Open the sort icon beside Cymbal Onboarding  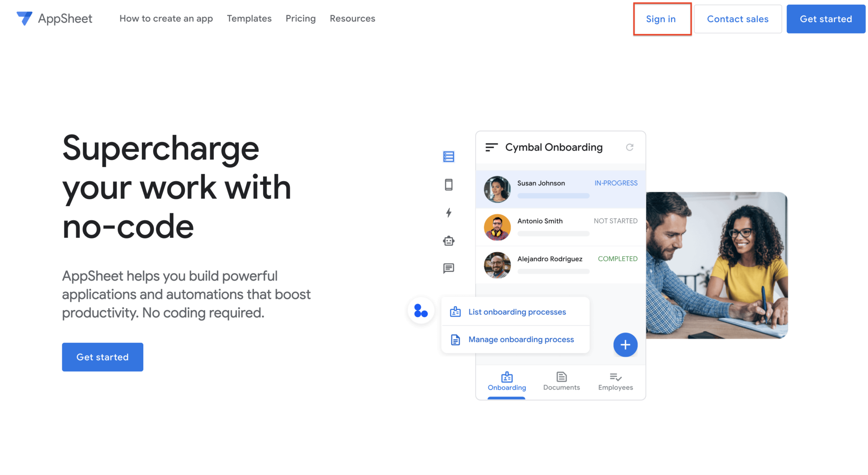click(492, 147)
